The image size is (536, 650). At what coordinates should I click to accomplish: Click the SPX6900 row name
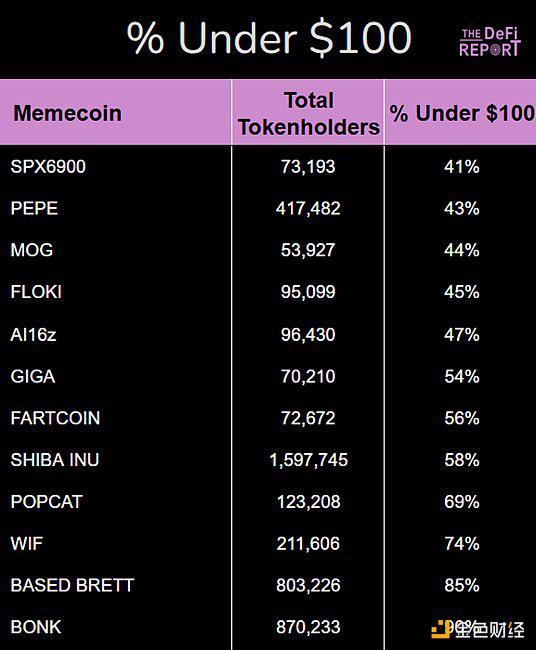pos(48,167)
